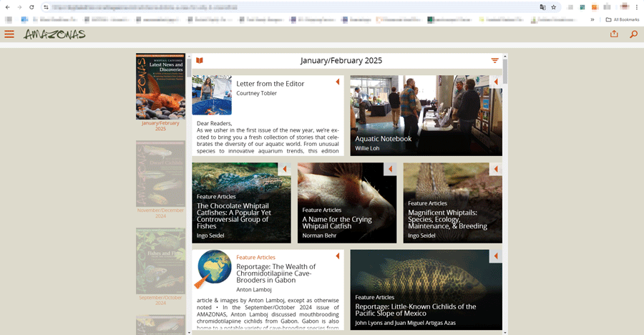This screenshot has height=335, width=644.
Task: Select the January/February 2025 issue cover
Action: (160, 87)
